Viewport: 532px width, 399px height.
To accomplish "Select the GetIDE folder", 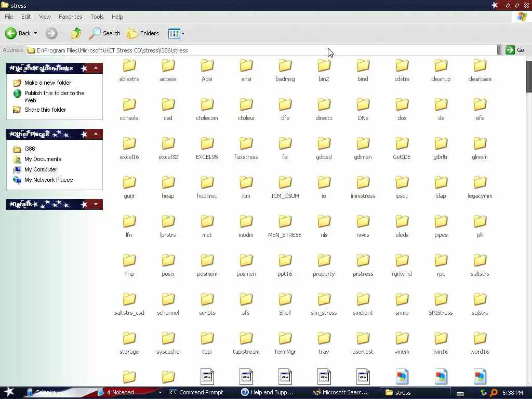I will pyautogui.click(x=402, y=149).
